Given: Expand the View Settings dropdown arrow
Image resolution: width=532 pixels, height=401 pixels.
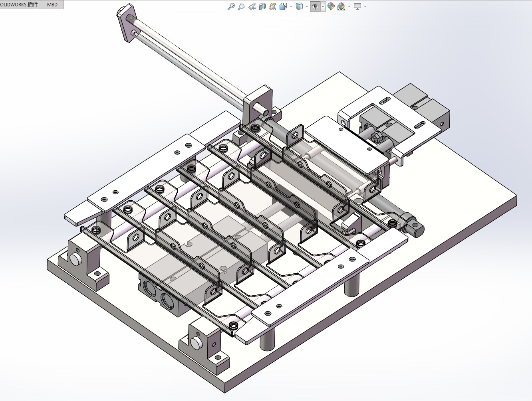Looking at the screenshot, I should 365,6.
